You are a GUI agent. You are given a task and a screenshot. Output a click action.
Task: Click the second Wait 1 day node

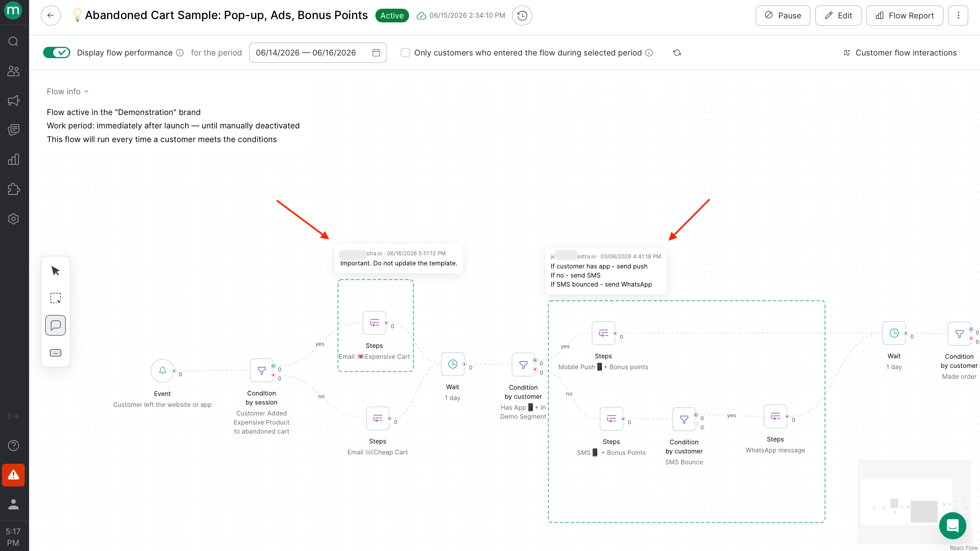coord(894,333)
